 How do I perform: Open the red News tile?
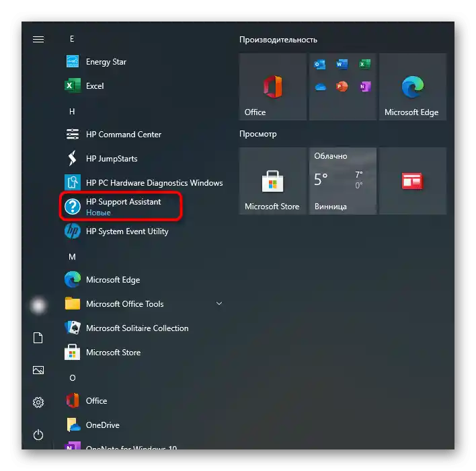pyautogui.click(x=413, y=181)
